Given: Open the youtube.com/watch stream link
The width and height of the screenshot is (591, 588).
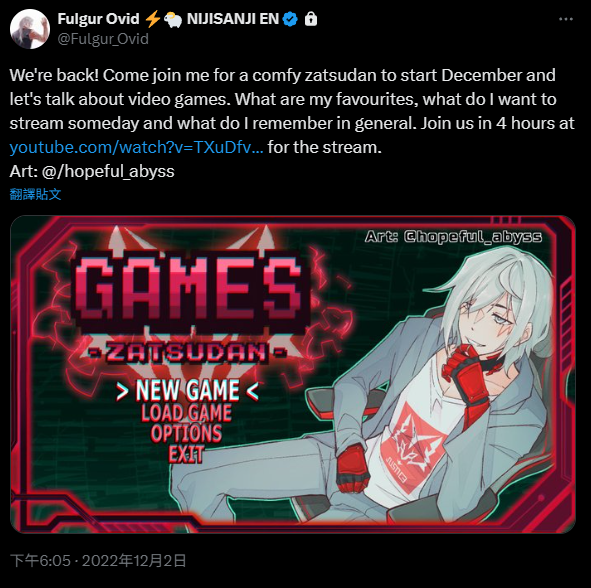Looking at the screenshot, I should pos(136,147).
